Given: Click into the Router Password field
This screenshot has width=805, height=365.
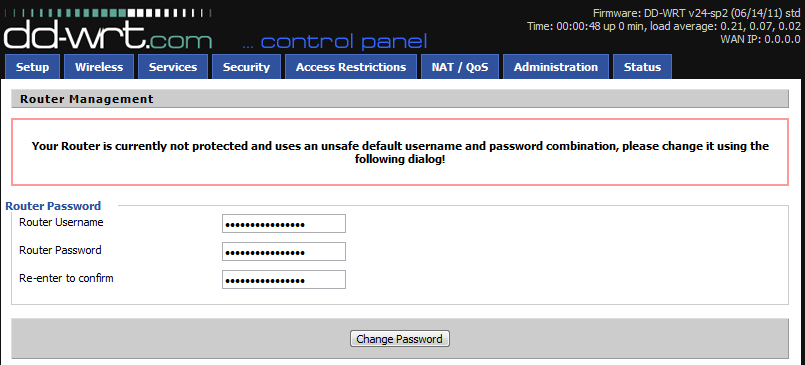Looking at the screenshot, I should point(284,252).
